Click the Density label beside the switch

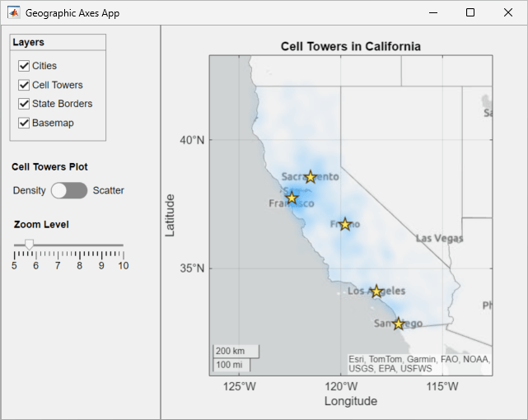click(x=30, y=190)
